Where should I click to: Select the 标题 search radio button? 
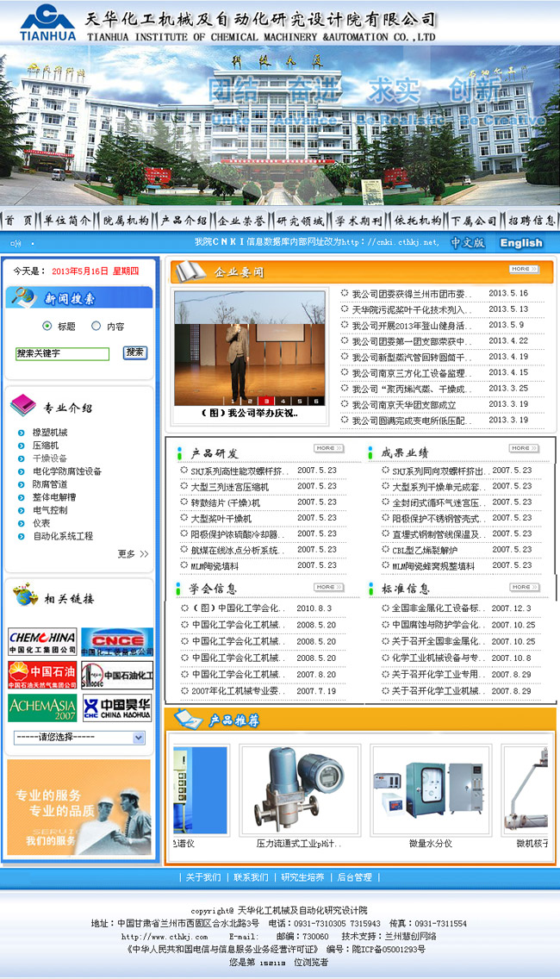(x=47, y=327)
